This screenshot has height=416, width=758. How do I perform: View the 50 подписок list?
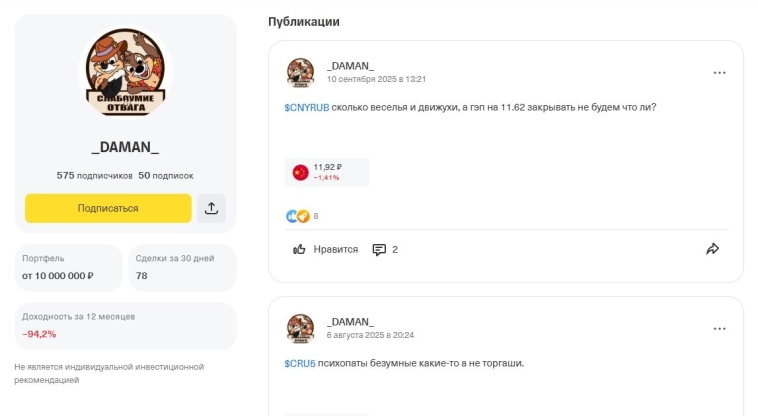pos(166,175)
